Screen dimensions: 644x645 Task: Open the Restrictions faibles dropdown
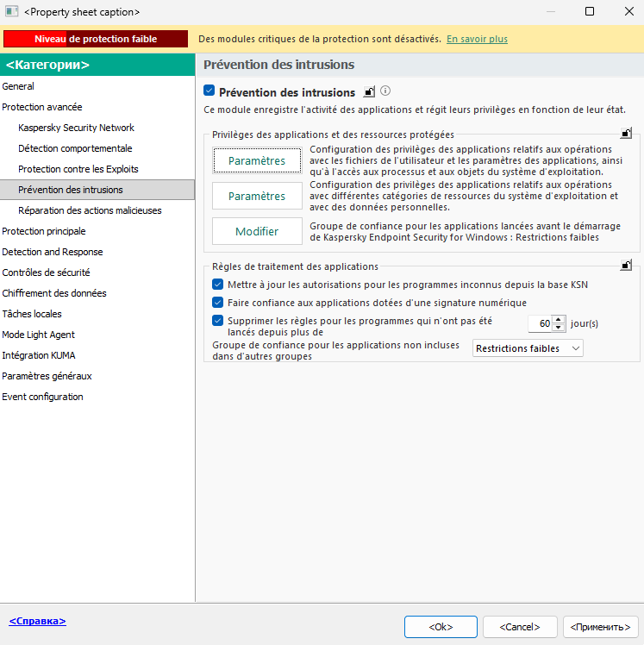click(x=528, y=348)
